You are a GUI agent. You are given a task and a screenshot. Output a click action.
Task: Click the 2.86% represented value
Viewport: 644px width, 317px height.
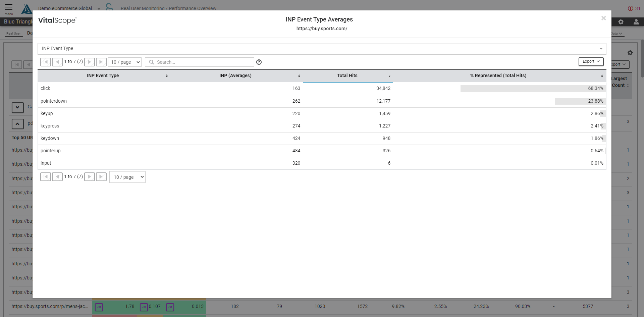coord(597,114)
